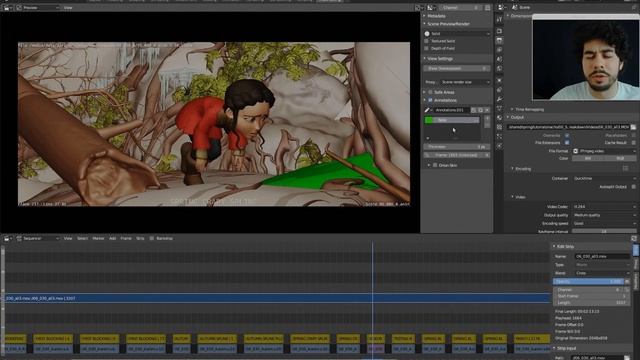Adjust the annotation Thickness slider

(x=457, y=147)
